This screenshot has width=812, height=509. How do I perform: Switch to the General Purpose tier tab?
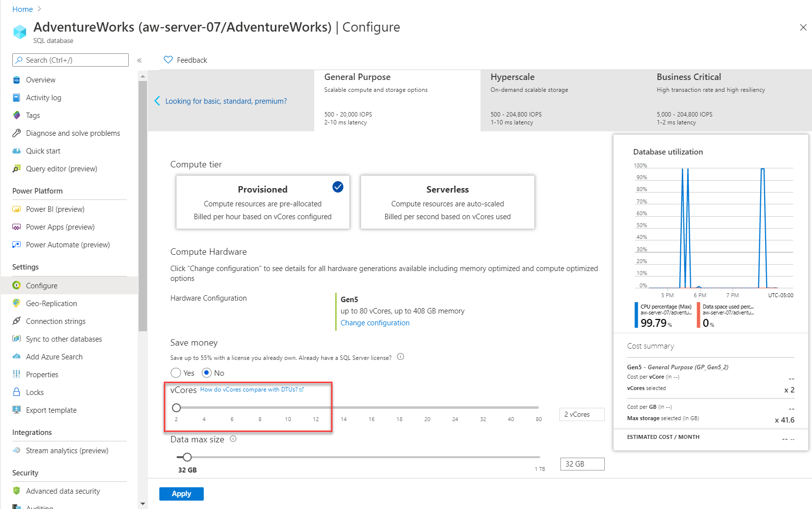click(397, 101)
